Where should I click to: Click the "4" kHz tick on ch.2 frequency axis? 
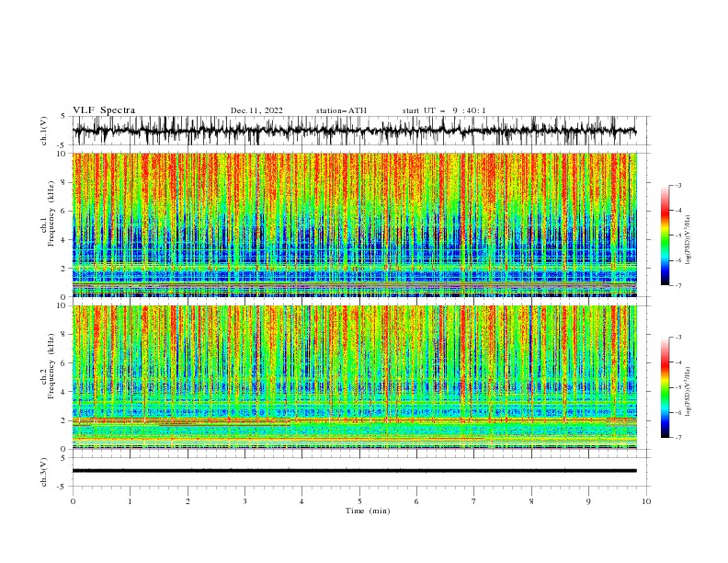pyautogui.click(x=64, y=392)
